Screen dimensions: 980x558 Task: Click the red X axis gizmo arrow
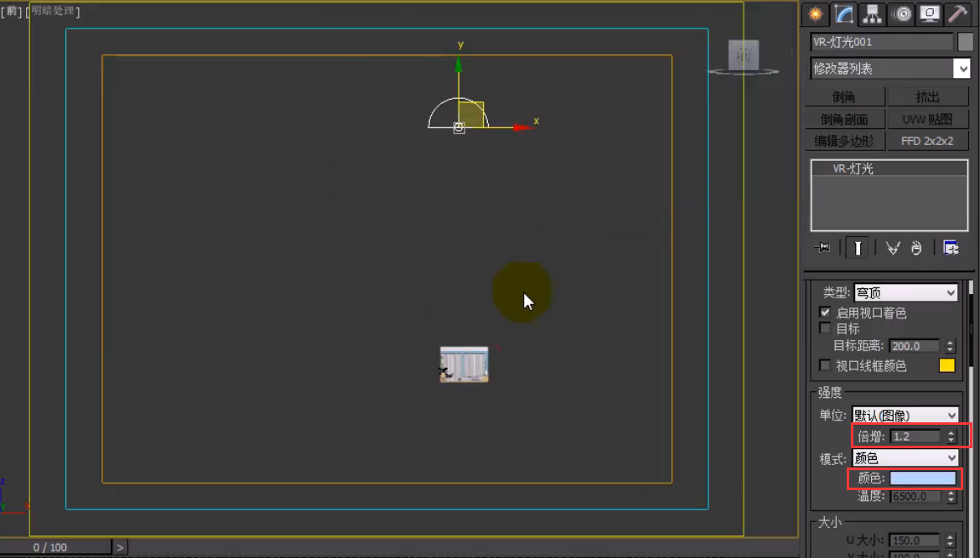tap(522, 127)
